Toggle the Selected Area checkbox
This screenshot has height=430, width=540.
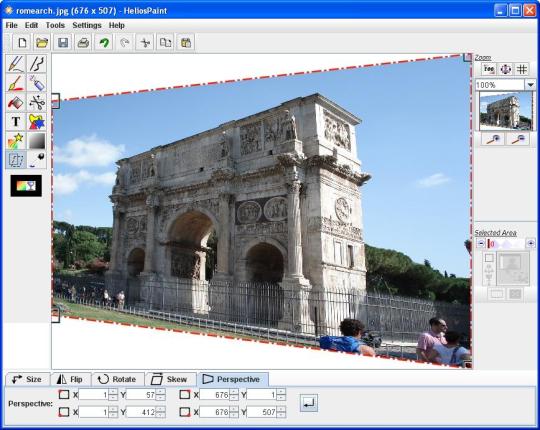tap(489, 258)
